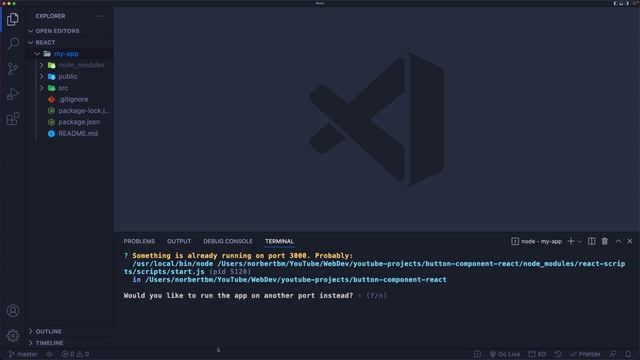Click the new terminal plus icon
The height and width of the screenshot is (360, 640).
click(x=571, y=241)
